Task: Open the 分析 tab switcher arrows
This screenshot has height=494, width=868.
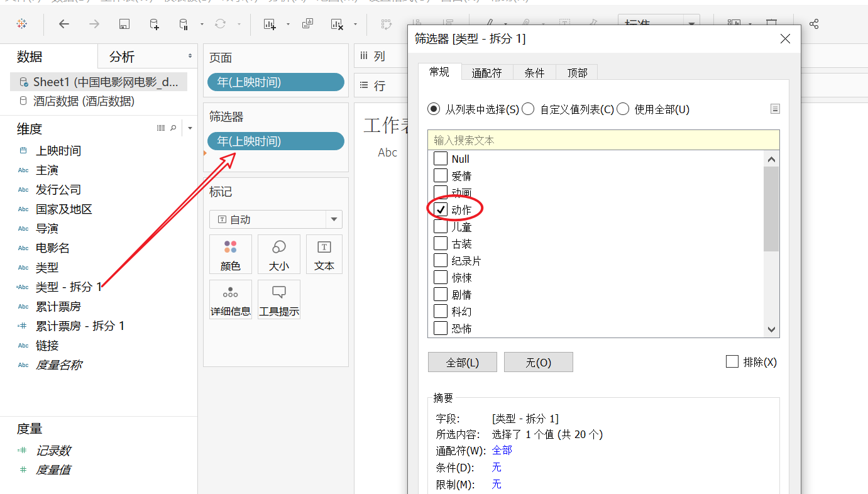Action: coord(190,57)
